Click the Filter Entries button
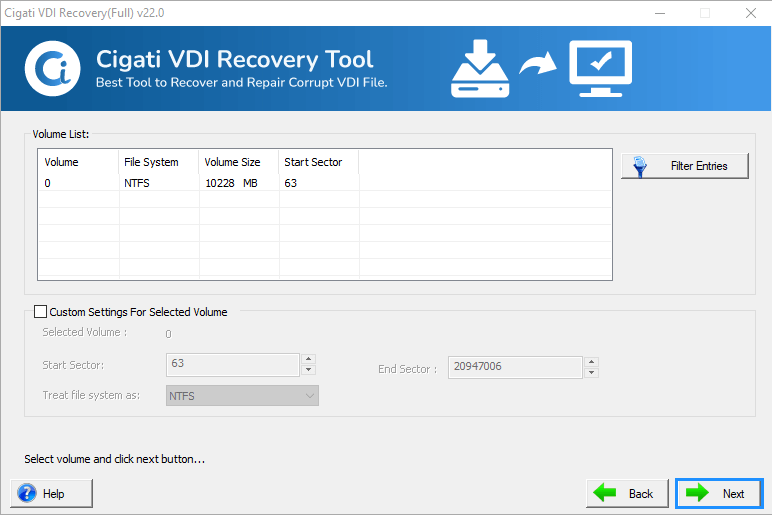Image resolution: width=772 pixels, height=515 pixels. (x=685, y=166)
